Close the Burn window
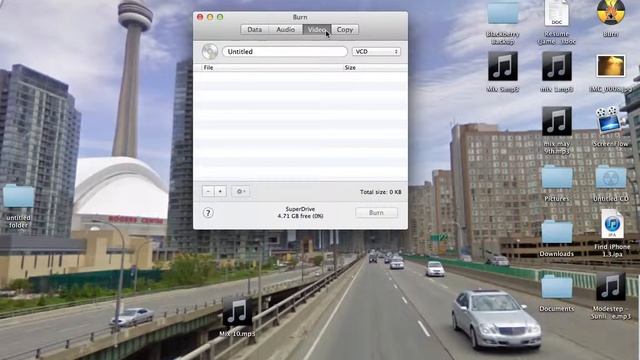 (x=200, y=17)
